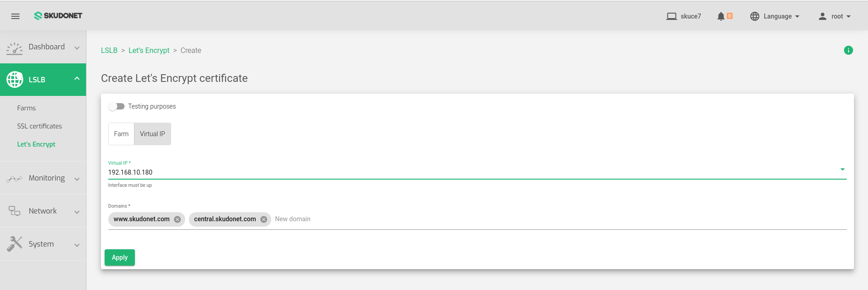868x290 pixels.
Task: Click the LSLB globe icon in sidebar
Action: coord(15,79)
